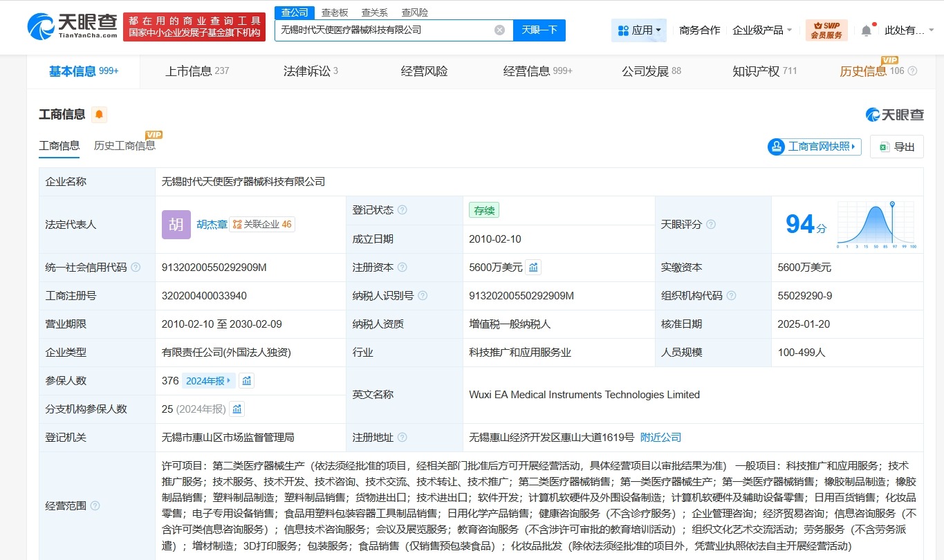Expand the 应用 dropdown menu
The image size is (944, 560).
coord(638,30)
